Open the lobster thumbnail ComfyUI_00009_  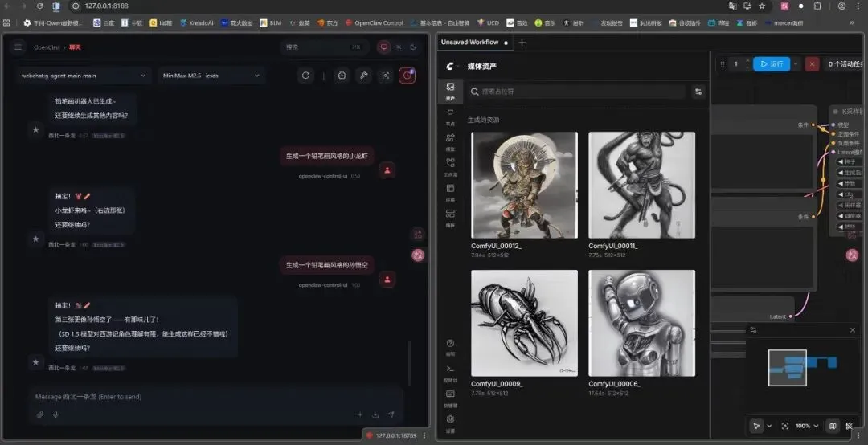click(x=524, y=323)
